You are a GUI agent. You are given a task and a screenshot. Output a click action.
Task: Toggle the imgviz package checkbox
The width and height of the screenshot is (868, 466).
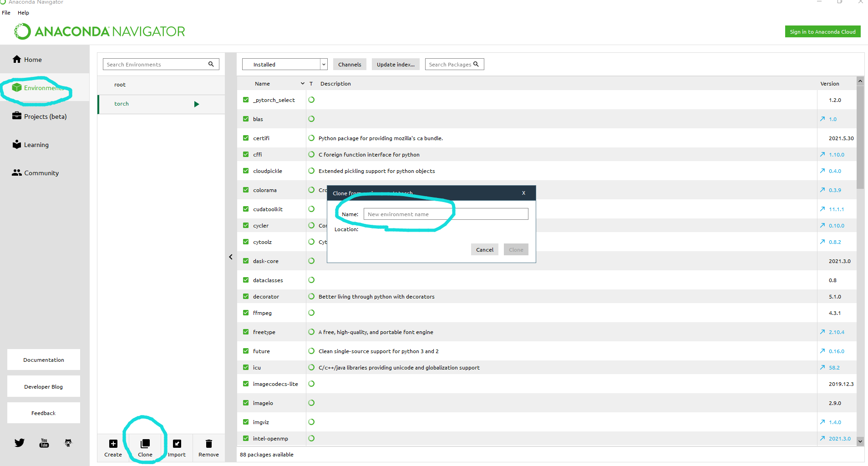(246, 422)
